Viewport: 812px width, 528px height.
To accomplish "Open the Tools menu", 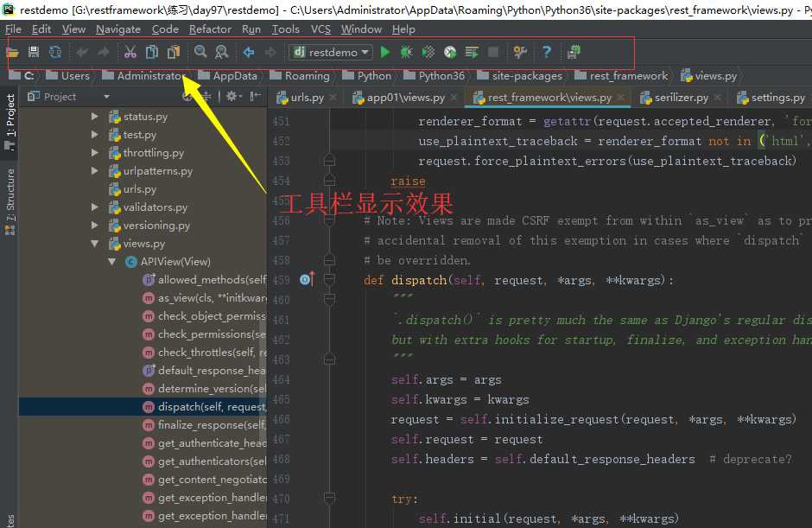I will 286,29.
